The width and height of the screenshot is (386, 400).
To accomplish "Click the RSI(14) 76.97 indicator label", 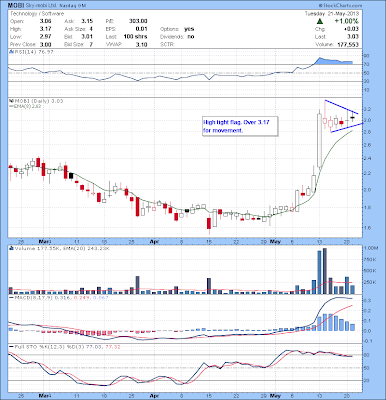I will coord(33,52).
